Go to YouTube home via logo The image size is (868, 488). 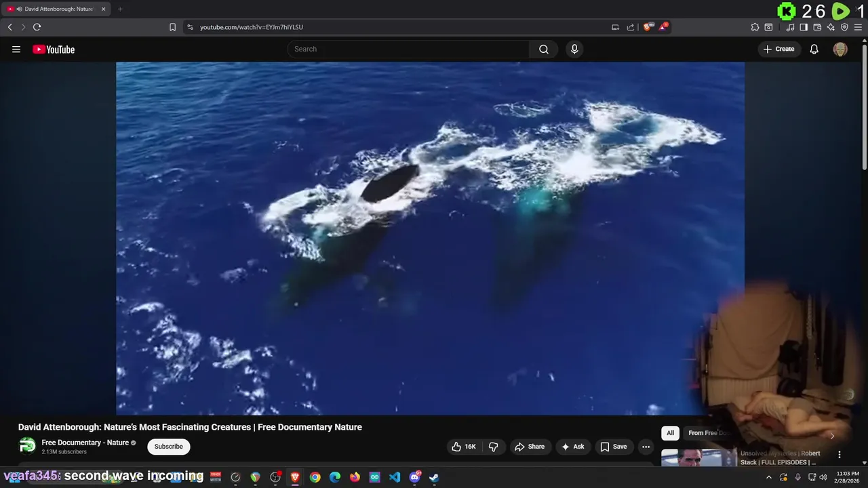(54, 49)
